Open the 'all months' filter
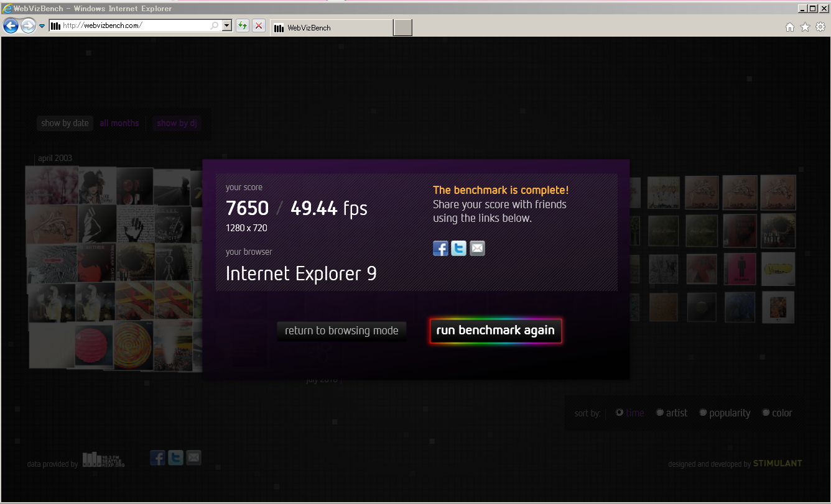831x504 pixels. [119, 123]
